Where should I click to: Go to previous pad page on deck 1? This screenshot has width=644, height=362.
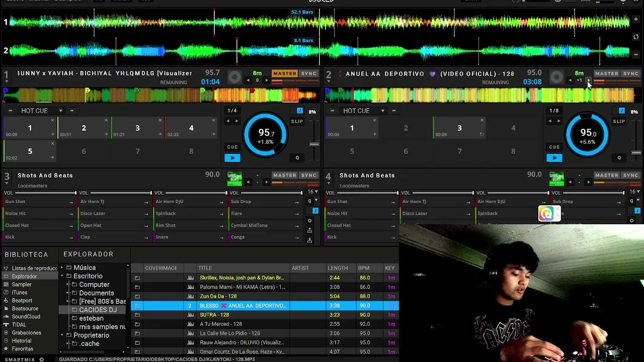10,111
